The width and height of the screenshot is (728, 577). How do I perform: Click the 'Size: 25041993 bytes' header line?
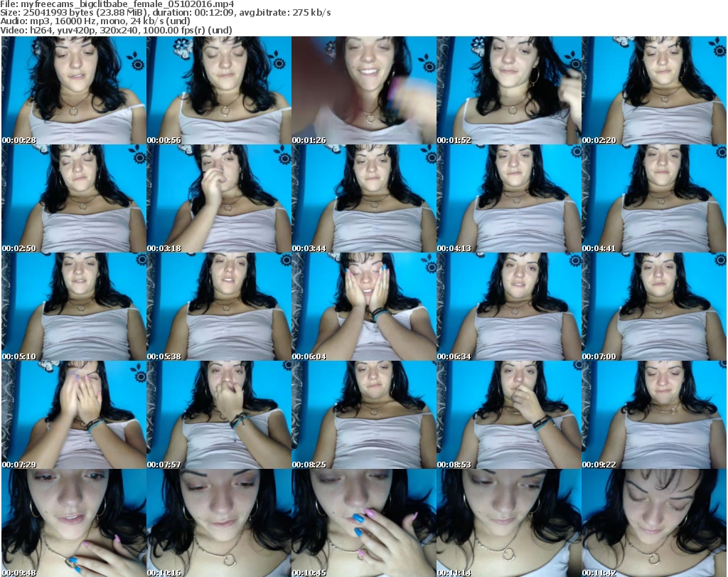[x=165, y=13]
